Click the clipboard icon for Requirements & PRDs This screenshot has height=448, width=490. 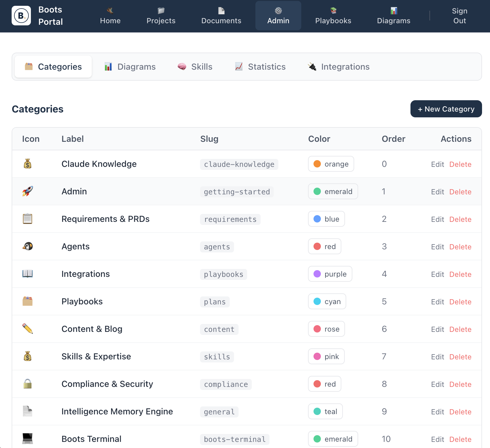[28, 219]
